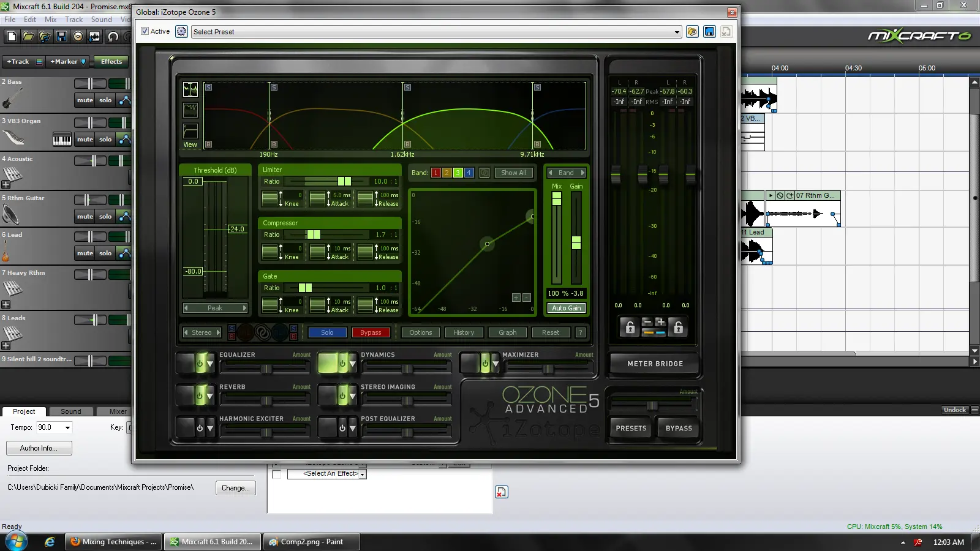Open the Sound menu
Image resolution: width=980 pixels, height=551 pixels.
pos(102,20)
